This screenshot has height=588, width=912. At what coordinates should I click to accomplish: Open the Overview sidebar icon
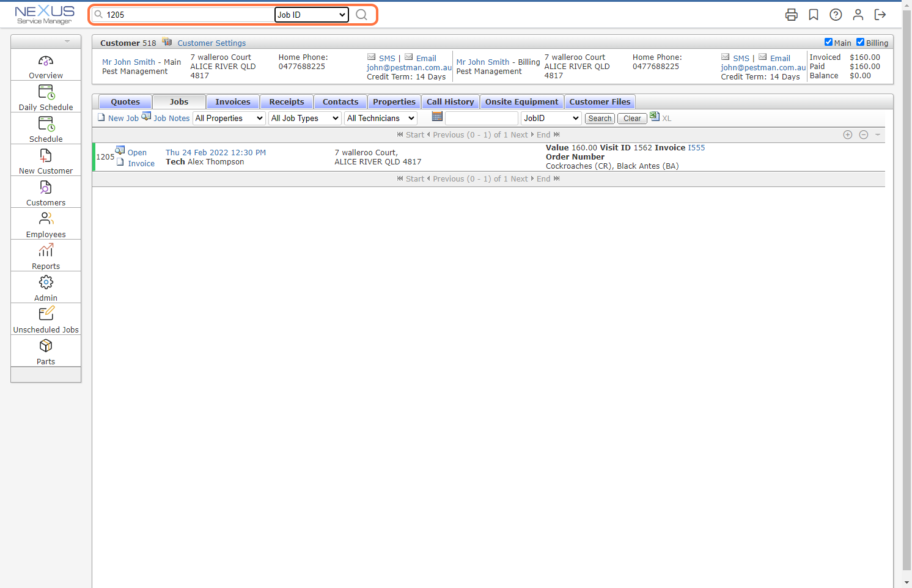point(46,61)
